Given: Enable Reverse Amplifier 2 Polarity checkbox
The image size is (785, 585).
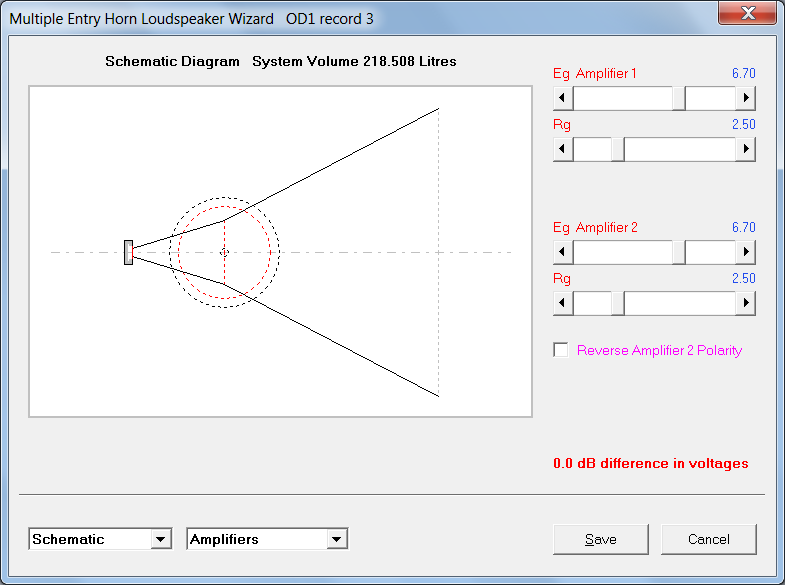Looking at the screenshot, I should [561, 350].
